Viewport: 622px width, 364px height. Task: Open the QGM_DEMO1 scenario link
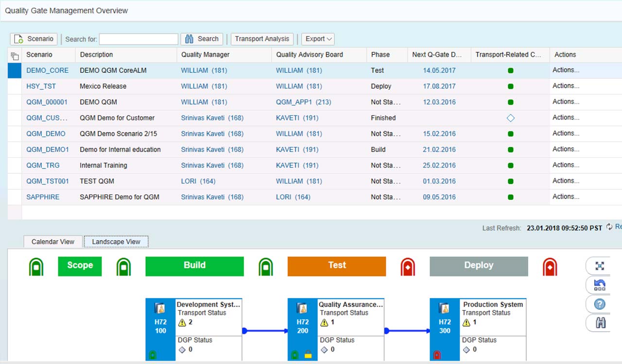(x=48, y=149)
